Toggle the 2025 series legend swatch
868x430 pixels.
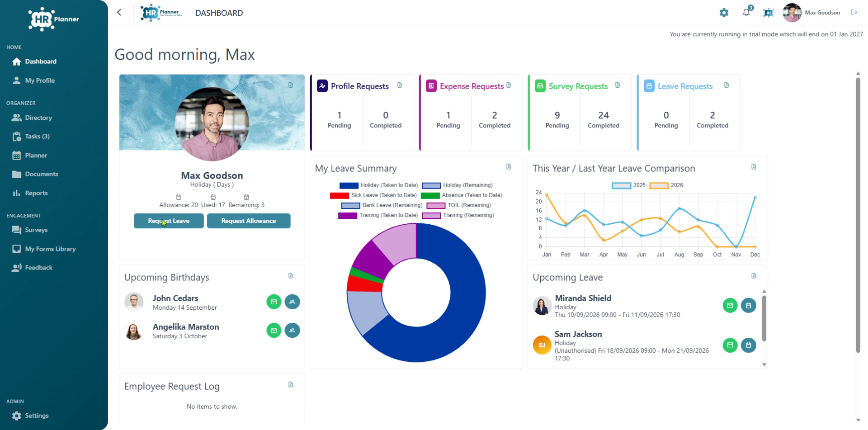click(621, 185)
